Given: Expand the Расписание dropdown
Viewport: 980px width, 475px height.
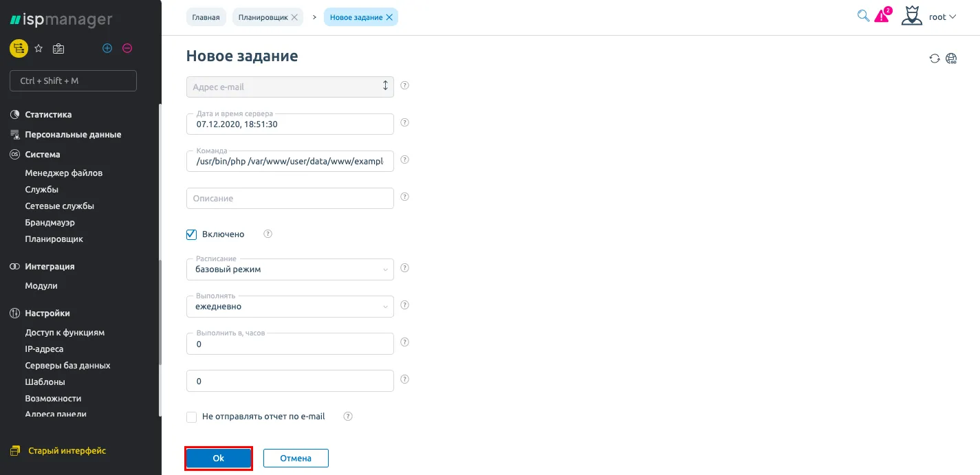Looking at the screenshot, I should click(x=290, y=269).
